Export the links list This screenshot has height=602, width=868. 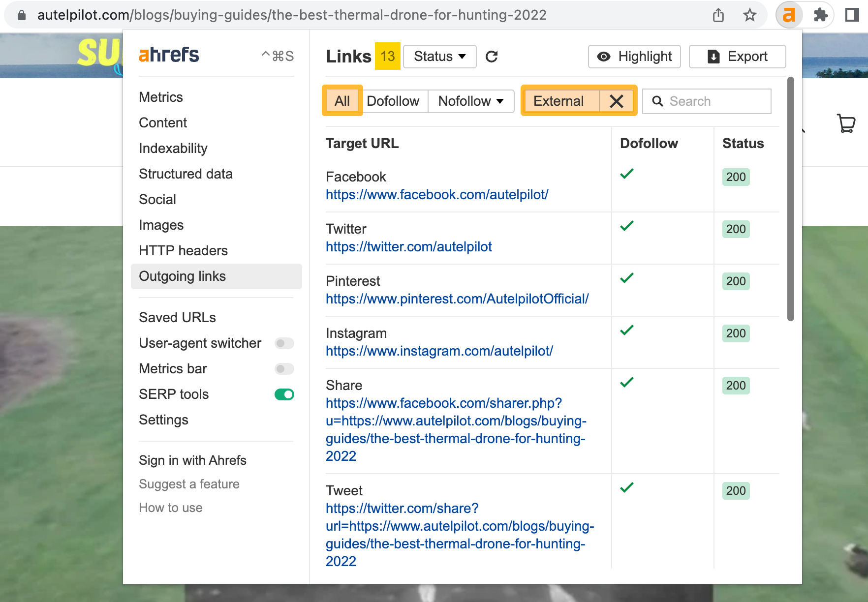tap(737, 57)
